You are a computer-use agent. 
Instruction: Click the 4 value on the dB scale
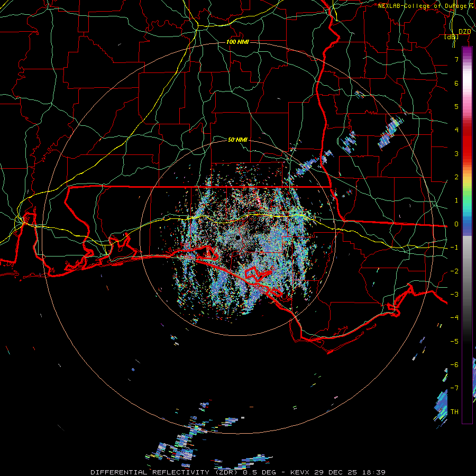pyautogui.click(x=456, y=130)
